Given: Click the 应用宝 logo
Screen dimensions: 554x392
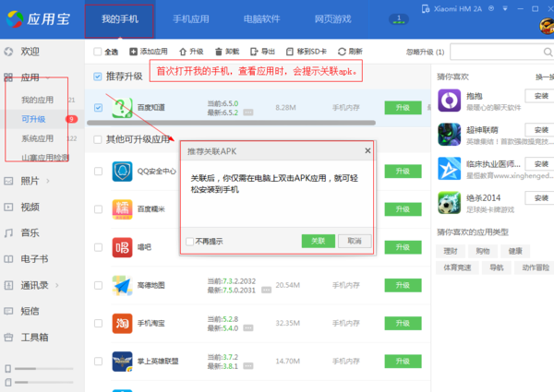Looking at the screenshot, I should pos(38,19).
